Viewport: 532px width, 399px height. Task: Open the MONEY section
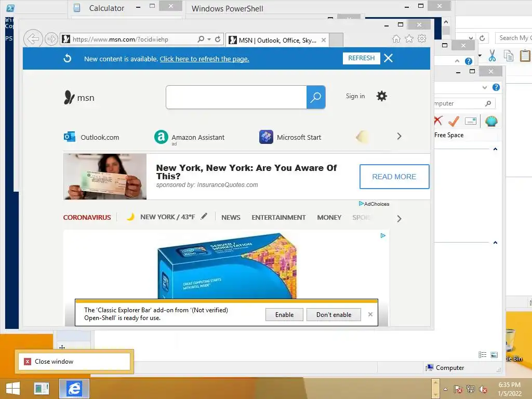tap(329, 218)
